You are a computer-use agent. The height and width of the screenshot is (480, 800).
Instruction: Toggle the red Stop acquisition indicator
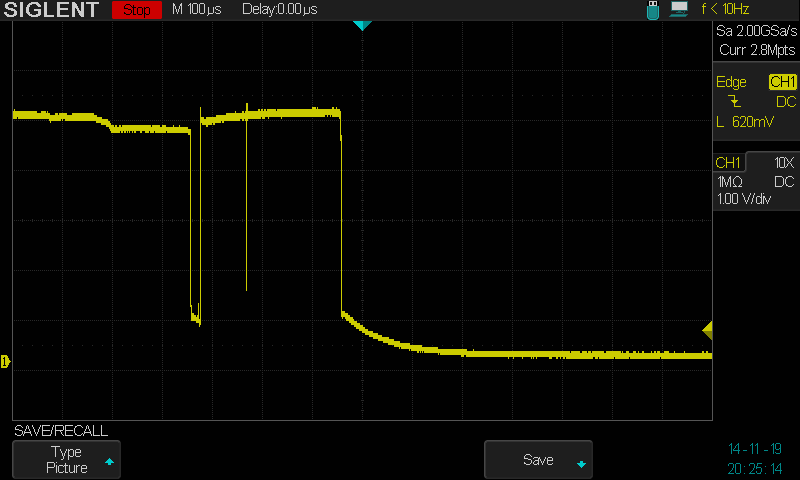pos(136,10)
